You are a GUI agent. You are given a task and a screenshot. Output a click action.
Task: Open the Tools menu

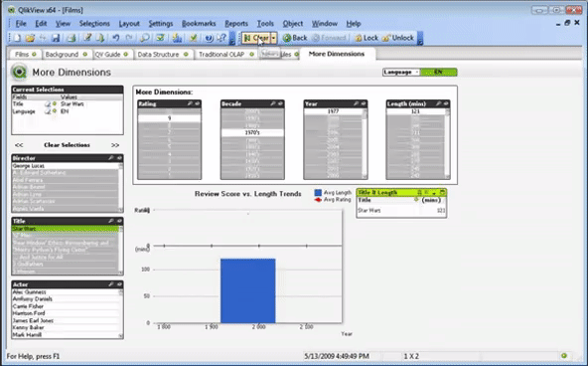coord(265,23)
